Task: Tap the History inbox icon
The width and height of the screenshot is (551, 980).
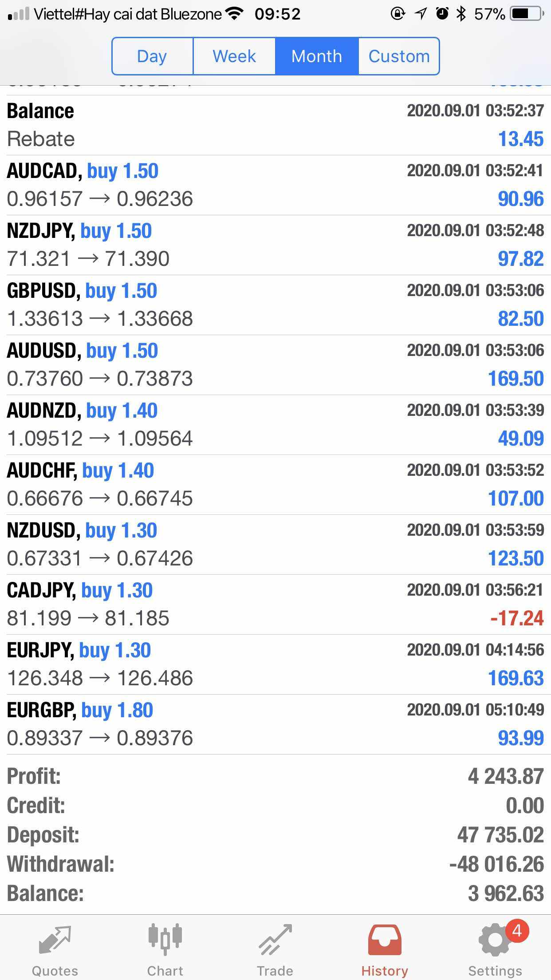Action: point(385,940)
